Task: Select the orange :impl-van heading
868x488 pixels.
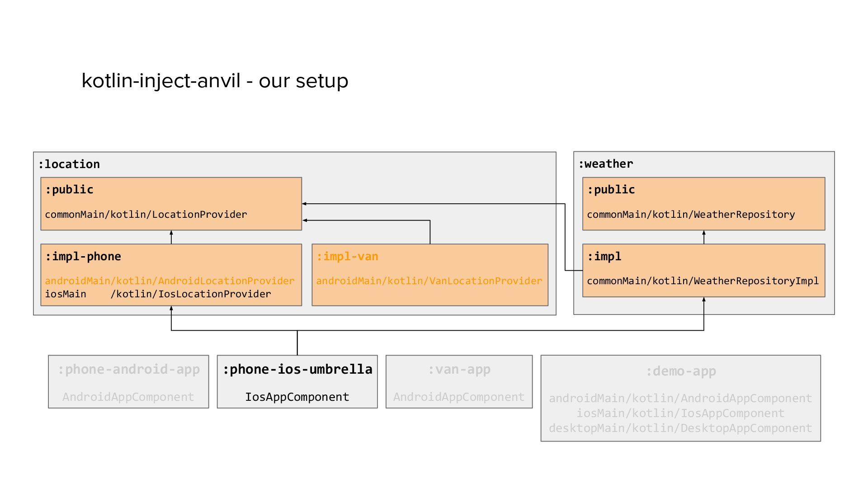Action: (x=347, y=257)
